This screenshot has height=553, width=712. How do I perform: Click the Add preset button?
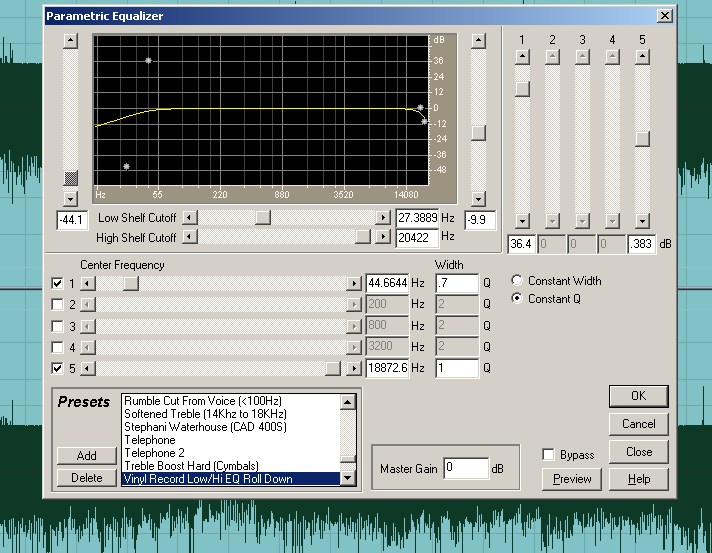[x=87, y=456]
